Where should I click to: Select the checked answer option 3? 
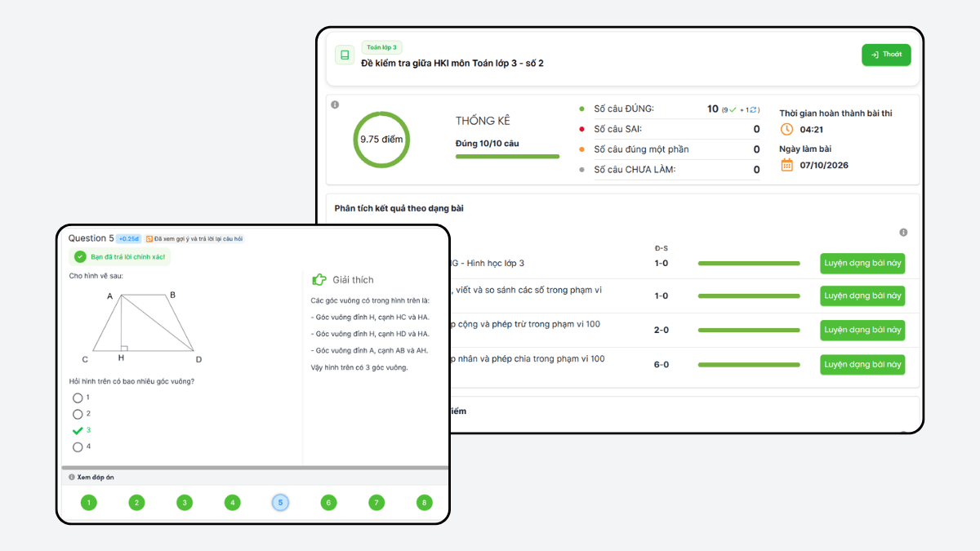[78, 430]
